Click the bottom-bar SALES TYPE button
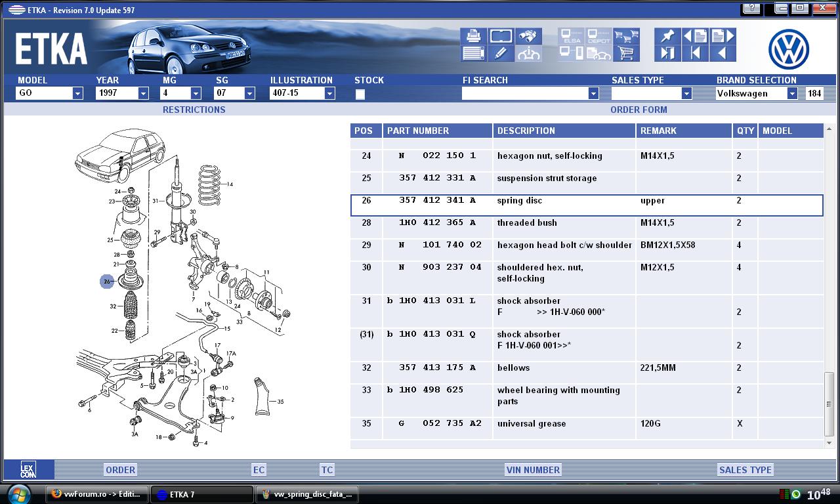This screenshot has height=504, width=840. coord(745,470)
